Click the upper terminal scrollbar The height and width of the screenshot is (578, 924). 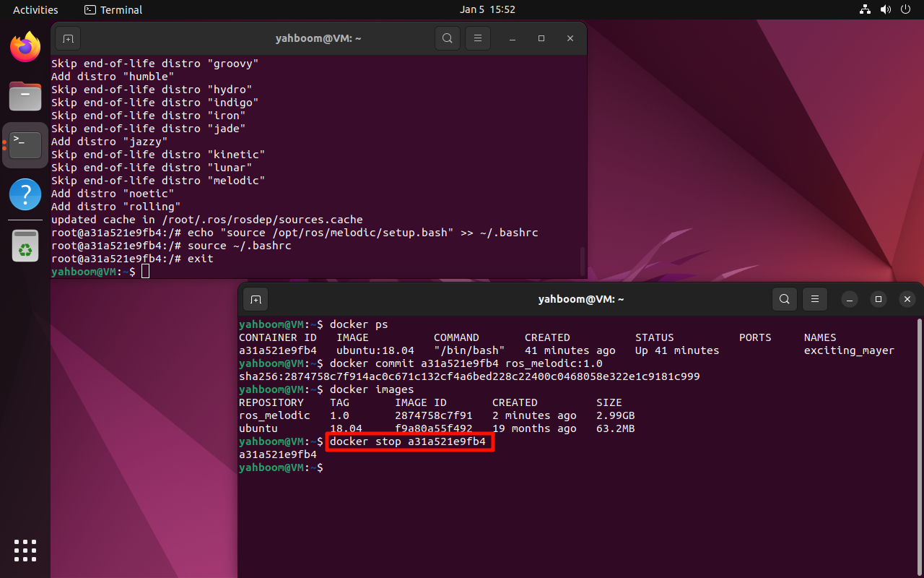pos(583,260)
